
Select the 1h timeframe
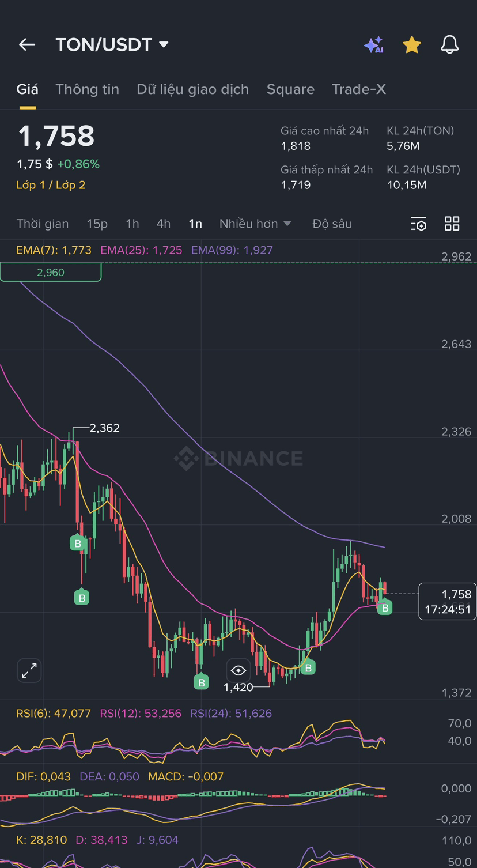[132, 224]
